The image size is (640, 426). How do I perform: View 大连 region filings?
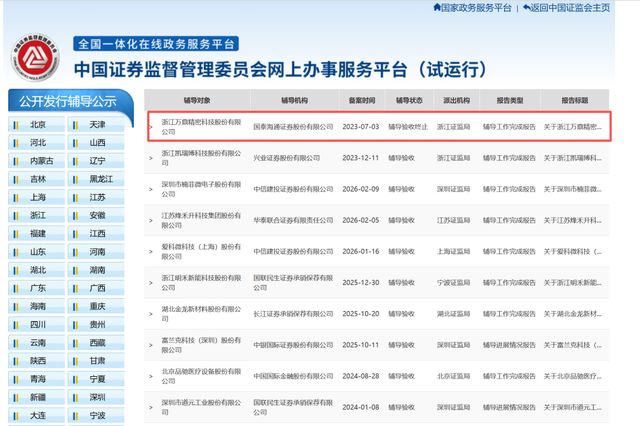point(36,415)
